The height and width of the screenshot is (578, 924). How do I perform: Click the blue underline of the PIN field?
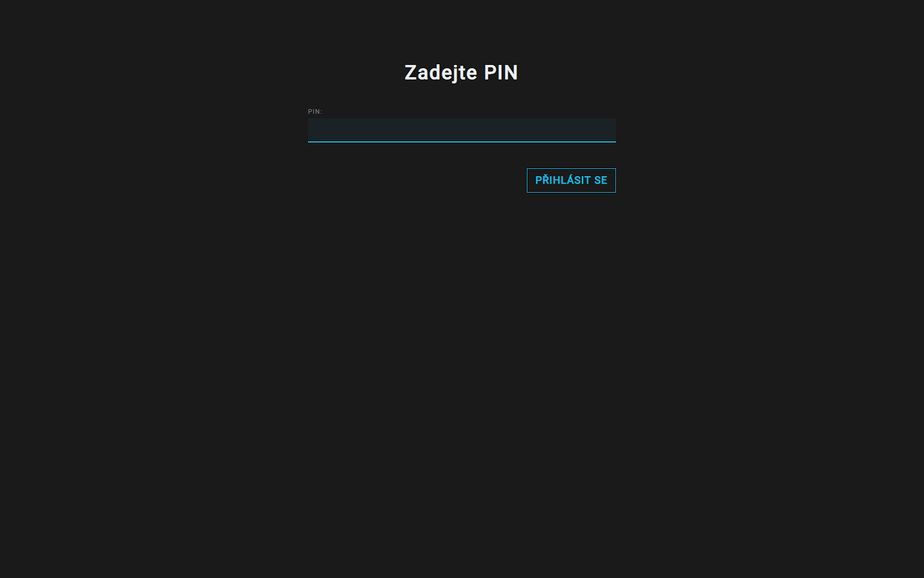(461, 142)
